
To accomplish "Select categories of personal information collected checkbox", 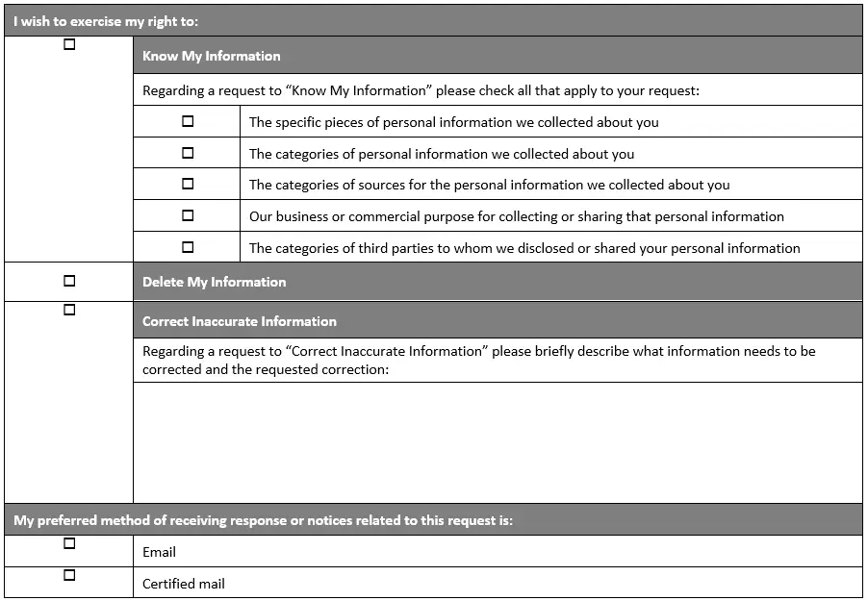I will tap(188, 153).
